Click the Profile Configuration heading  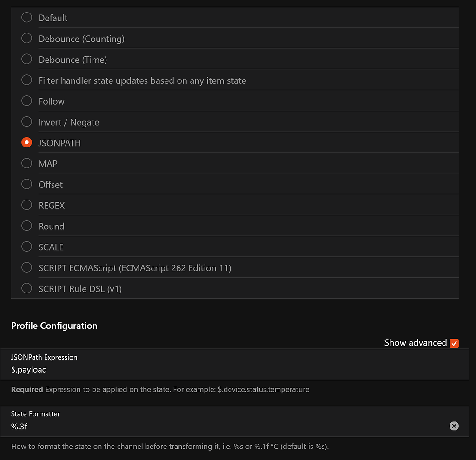tap(54, 326)
